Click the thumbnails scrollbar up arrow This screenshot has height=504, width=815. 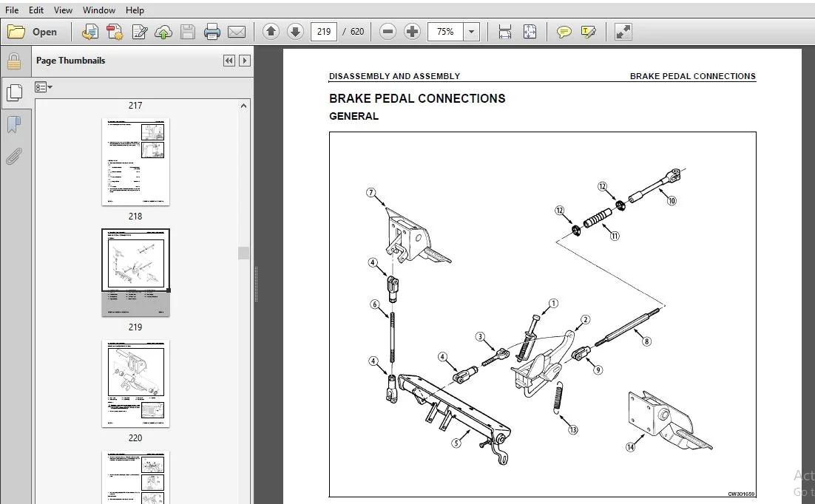(243, 106)
